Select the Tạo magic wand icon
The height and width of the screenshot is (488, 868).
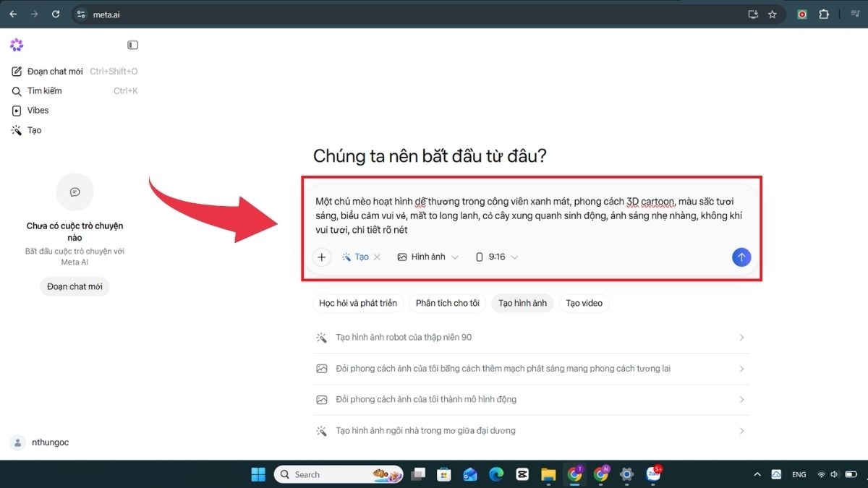pyautogui.click(x=16, y=130)
